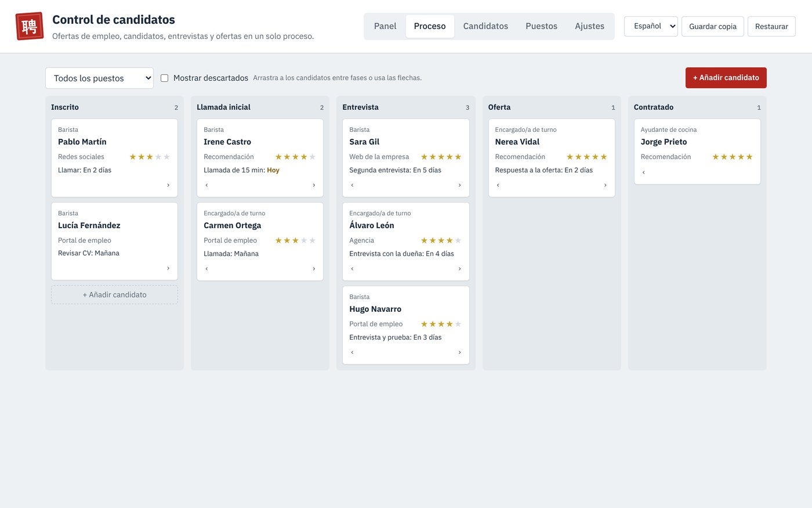Open Jorge Prieto candidate name
The width and height of the screenshot is (812, 508).
click(x=664, y=142)
